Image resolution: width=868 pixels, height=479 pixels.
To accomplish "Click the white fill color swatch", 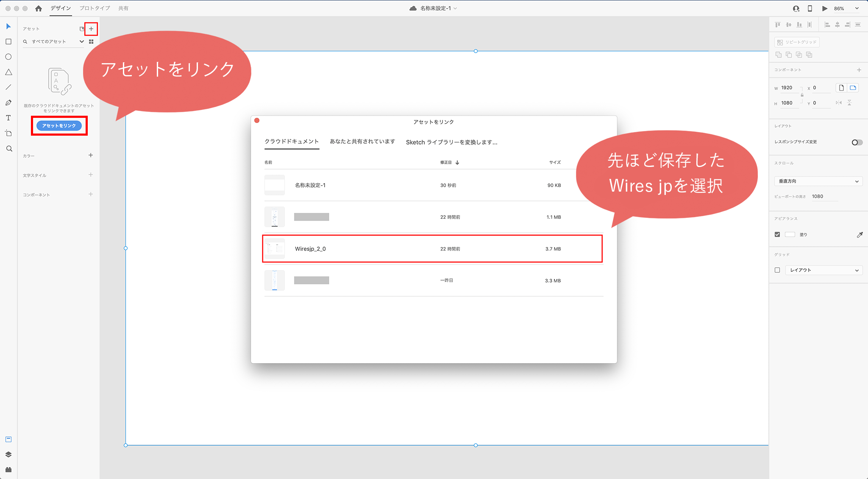I will tap(790, 234).
